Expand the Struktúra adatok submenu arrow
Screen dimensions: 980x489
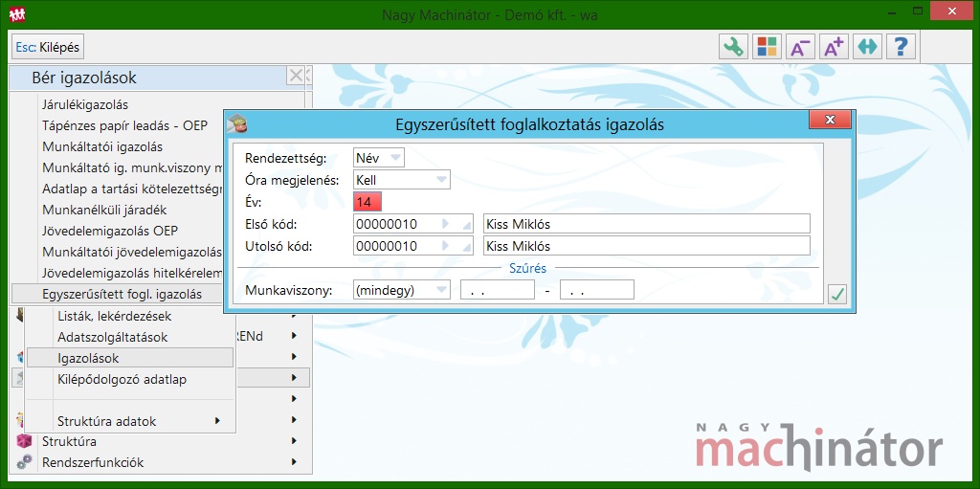[x=217, y=421]
